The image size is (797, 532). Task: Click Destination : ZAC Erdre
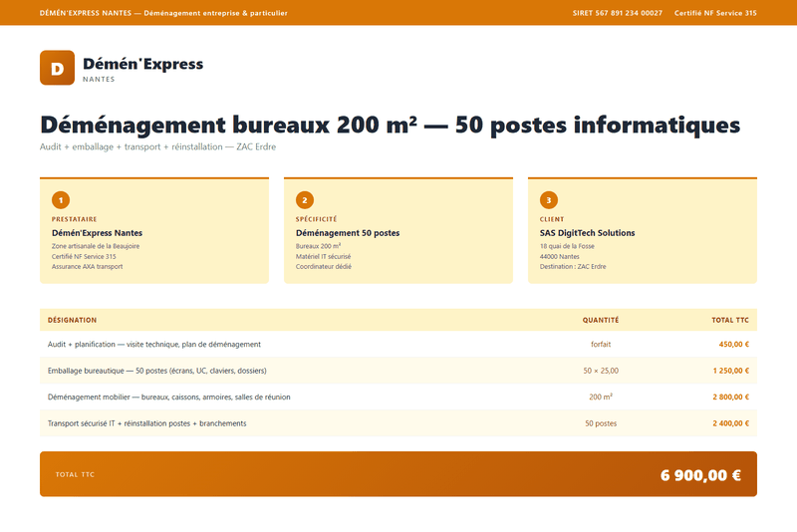(x=573, y=267)
